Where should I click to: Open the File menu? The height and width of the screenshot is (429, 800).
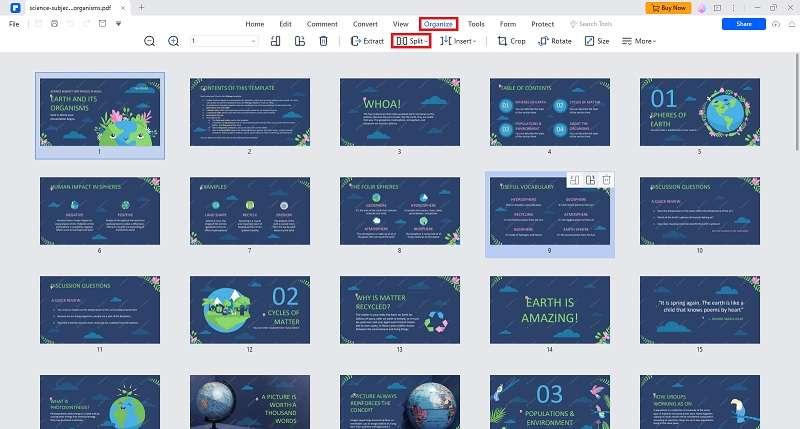click(14, 24)
